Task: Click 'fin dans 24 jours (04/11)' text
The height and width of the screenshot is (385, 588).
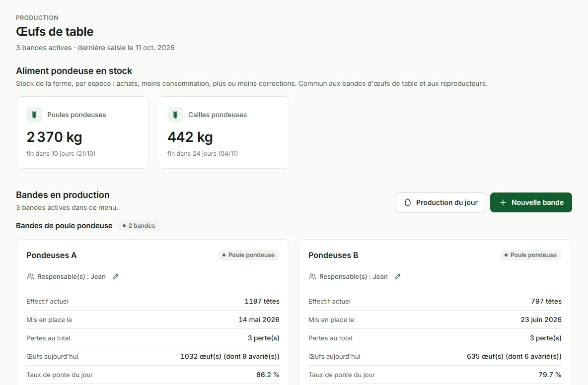Action: [x=203, y=153]
